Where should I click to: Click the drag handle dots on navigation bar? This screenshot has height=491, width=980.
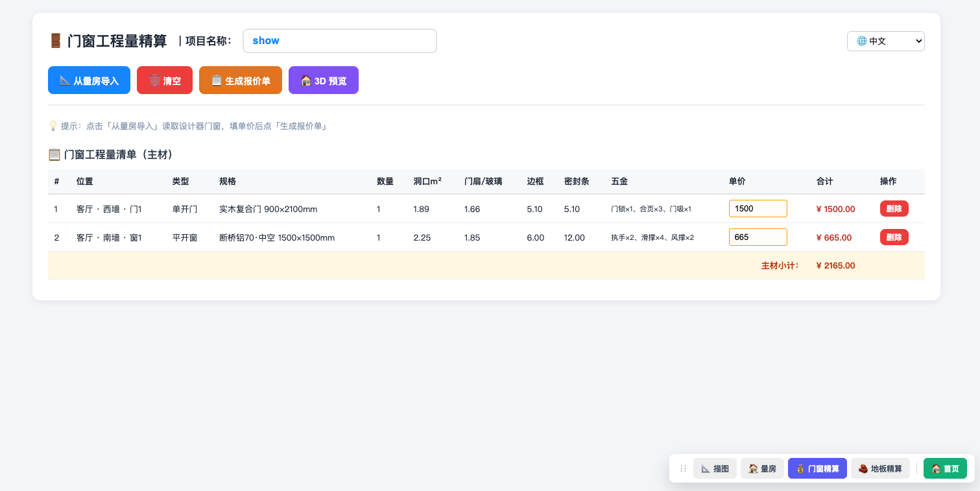pyautogui.click(x=683, y=468)
